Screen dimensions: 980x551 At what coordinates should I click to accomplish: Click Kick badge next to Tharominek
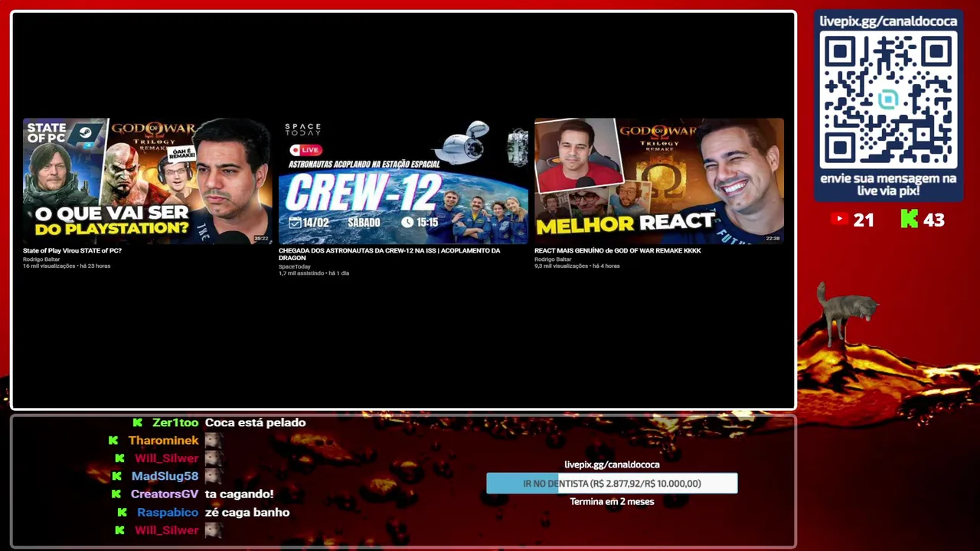[113, 441]
